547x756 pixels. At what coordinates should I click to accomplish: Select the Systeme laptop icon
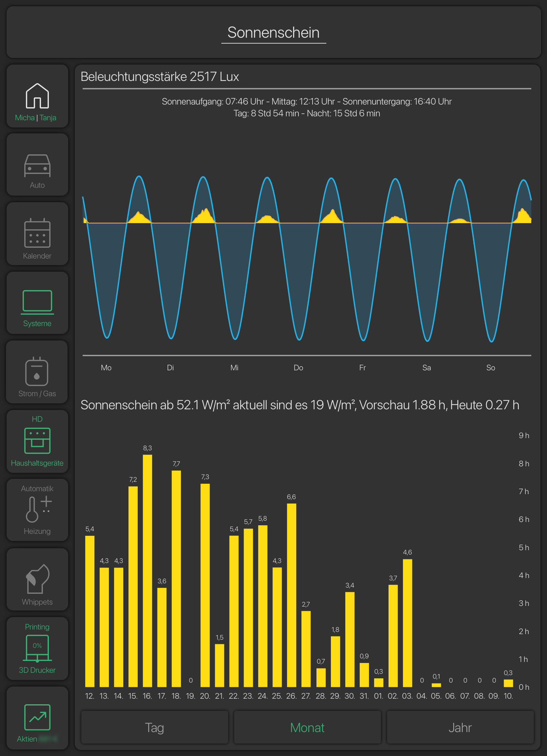click(x=37, y=302)
